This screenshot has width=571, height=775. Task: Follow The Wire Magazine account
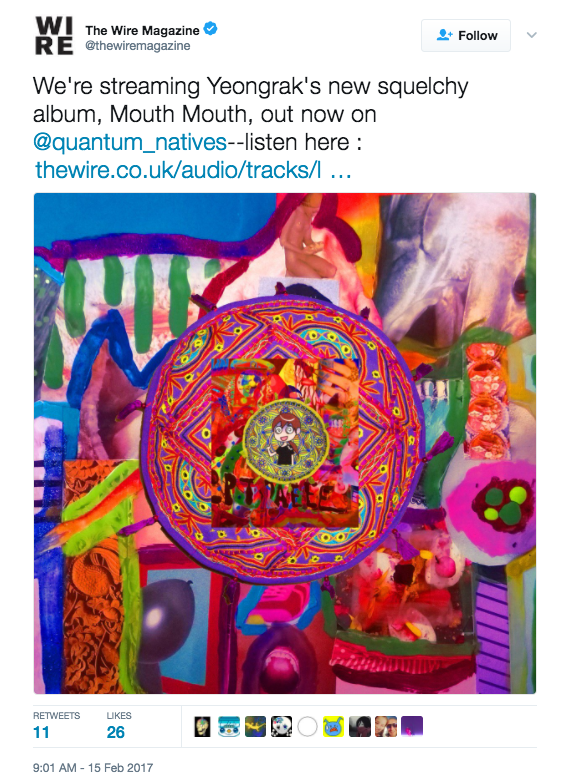coord(466,36)
